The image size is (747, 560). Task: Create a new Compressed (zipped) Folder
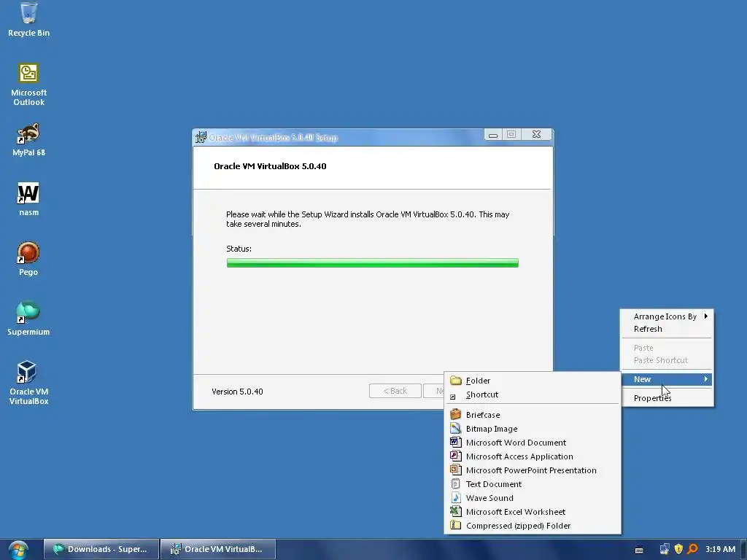coord(533,525)
